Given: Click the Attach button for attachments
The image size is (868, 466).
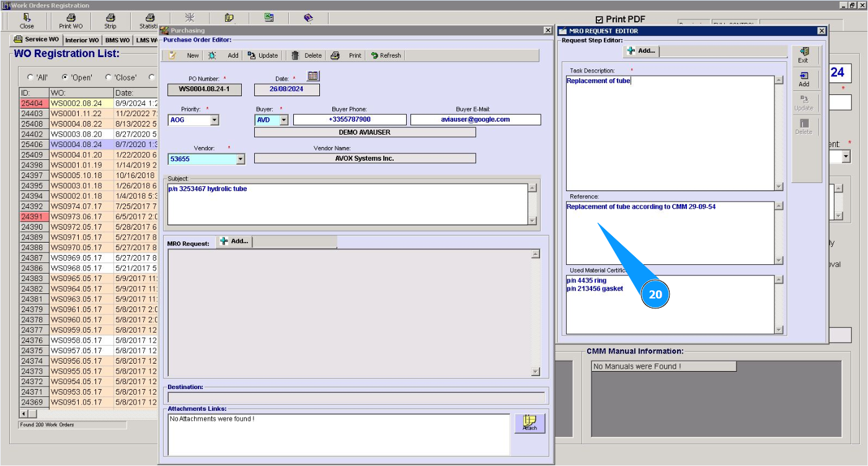Looking at the screenshot, I should 529,423.
